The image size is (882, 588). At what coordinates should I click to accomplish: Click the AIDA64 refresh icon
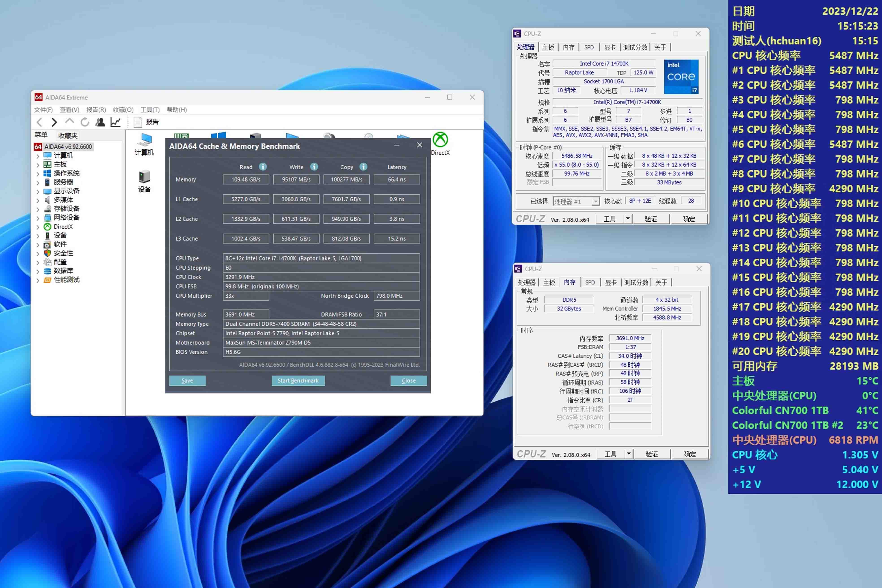(x=85, y=122)
